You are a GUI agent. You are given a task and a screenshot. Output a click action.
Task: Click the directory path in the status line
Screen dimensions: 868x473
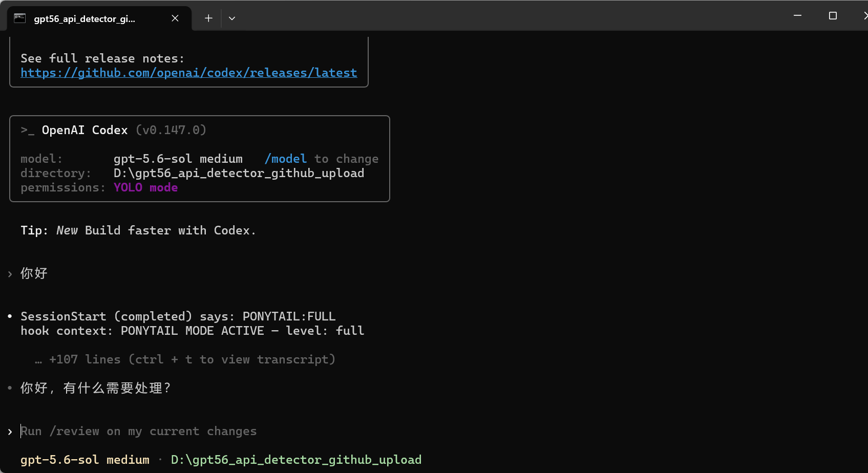coord(297,460)
